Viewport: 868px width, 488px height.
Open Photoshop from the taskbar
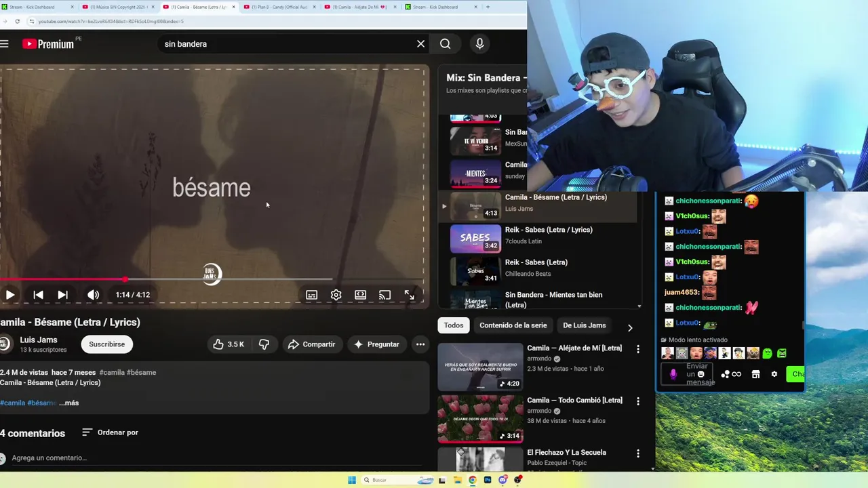[x=488, y=480]
